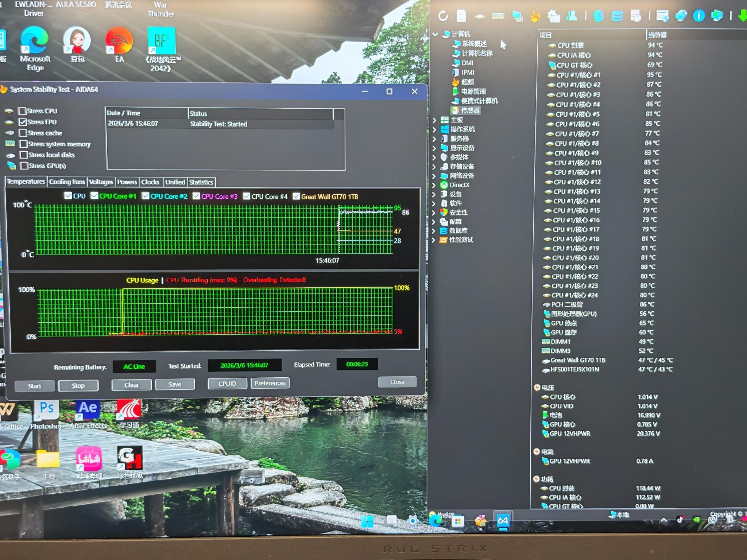Click the memory module toolbar icon
The image size is (747, 560).
pos(498,16)
